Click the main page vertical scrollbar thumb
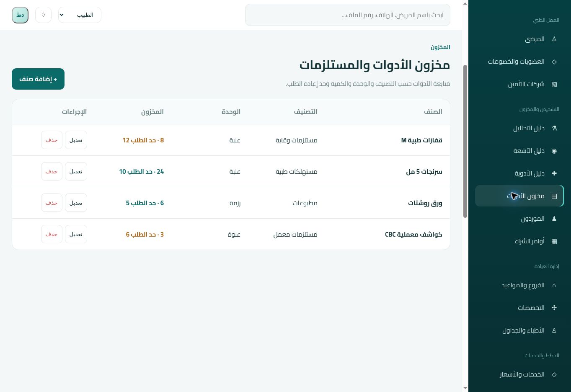The width and height of the screenshot is (571, 392). [x=465, y=141]
